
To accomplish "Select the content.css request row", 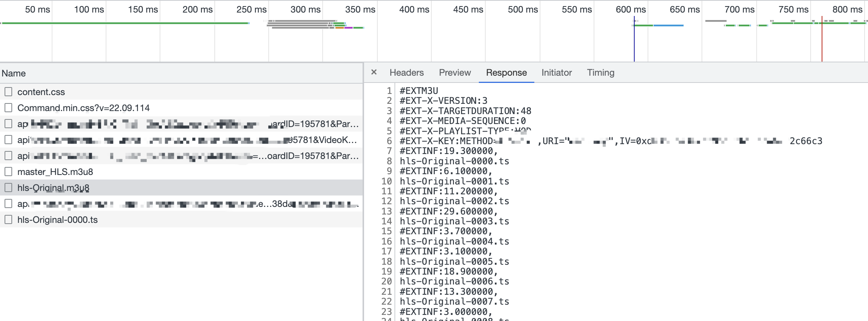I will (181, 92).
